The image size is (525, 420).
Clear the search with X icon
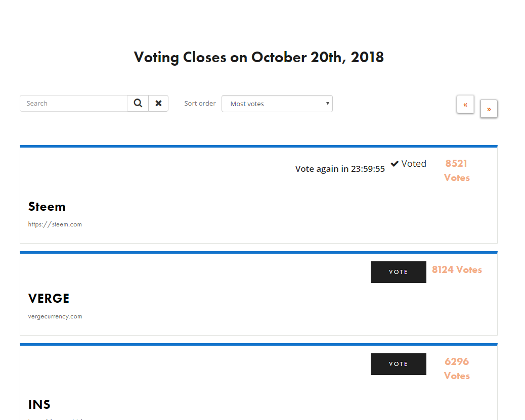(x=158, y=104)
